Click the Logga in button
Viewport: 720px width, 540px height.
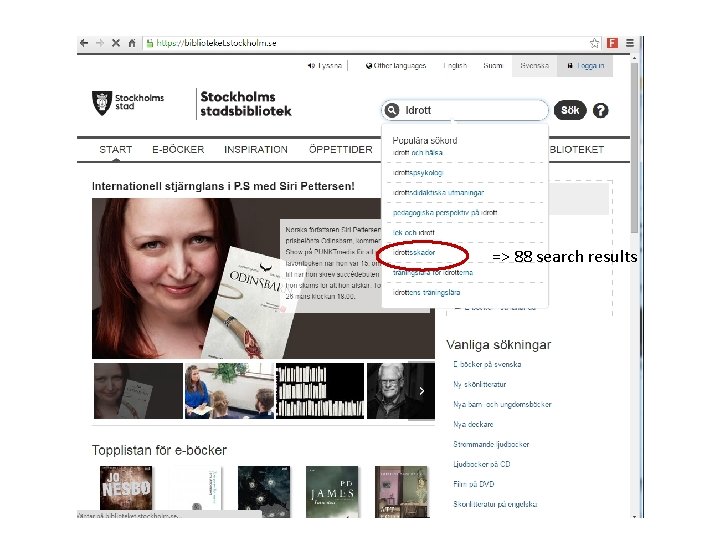(x=585, y=66)
